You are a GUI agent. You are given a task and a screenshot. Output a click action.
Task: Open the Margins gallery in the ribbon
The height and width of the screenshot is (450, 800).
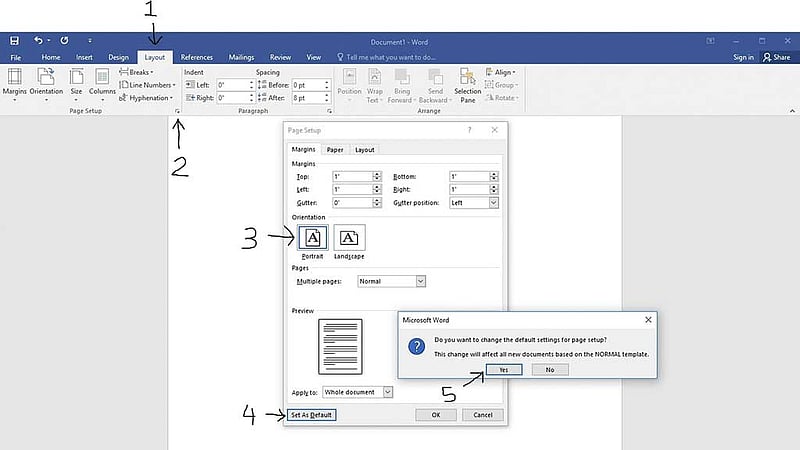click(14, 84)
